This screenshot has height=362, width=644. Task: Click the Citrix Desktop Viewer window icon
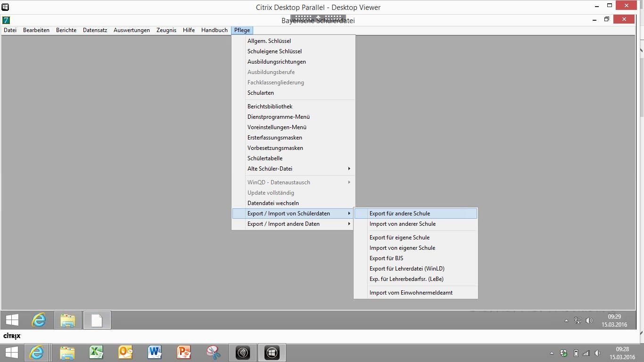5,7
